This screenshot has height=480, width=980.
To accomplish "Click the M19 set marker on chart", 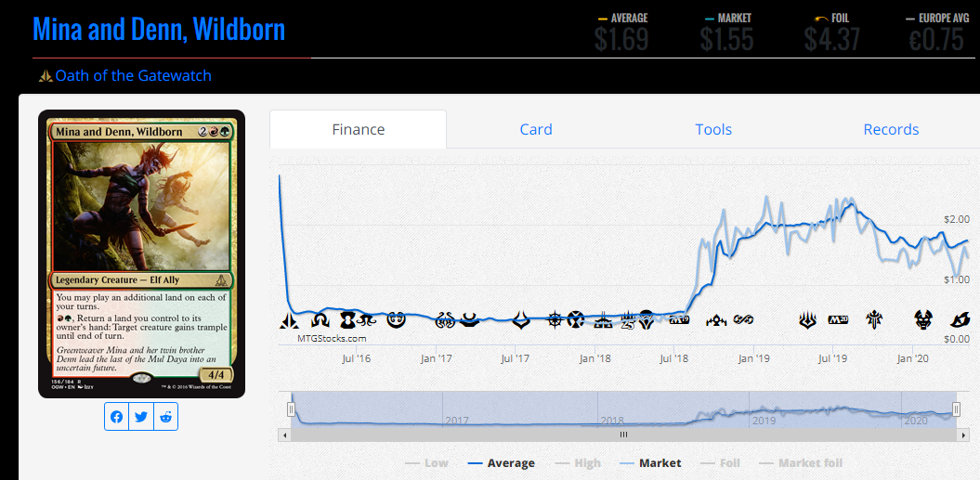I will click(679, 320).
